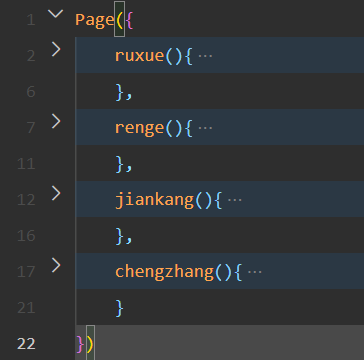The image size is (364, 360).
Task: Click the chengzhang function name
Action: tap(164, 272)
